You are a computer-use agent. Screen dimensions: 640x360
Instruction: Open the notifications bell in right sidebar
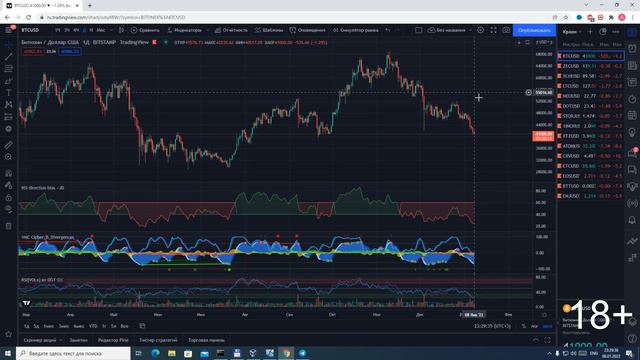pyautogui.click(x=632, y=220)
